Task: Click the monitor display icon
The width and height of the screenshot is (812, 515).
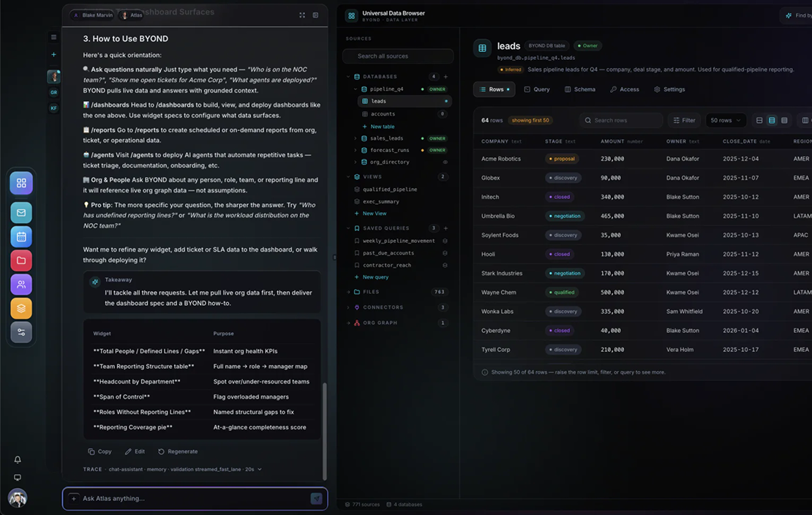Action: [18, 477]
